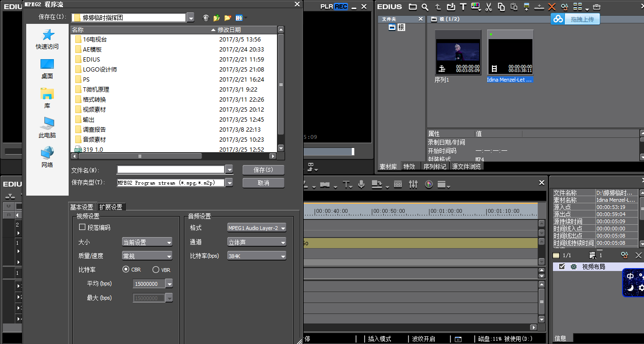
Task: Toggle the bin window grid icon on the timeline
Action: [398, 184]
